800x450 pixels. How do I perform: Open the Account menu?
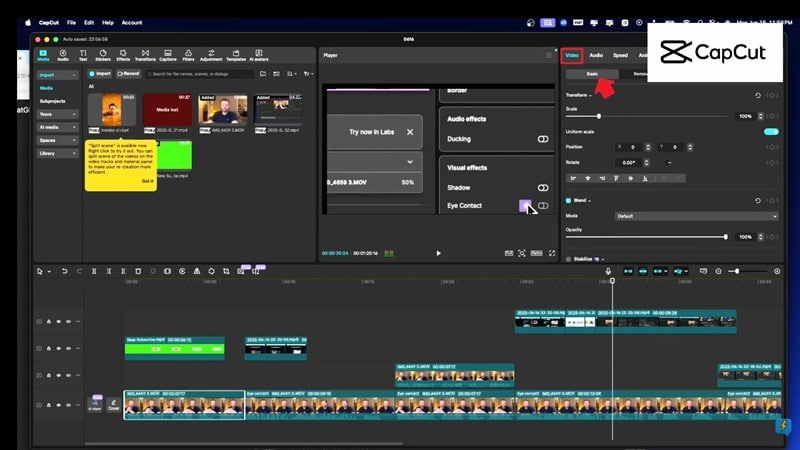point(132,22)
